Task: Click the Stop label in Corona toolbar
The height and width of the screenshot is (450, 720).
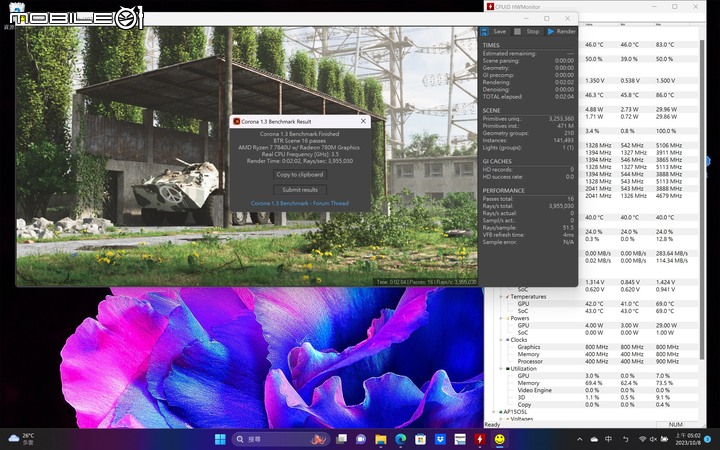Action: (x=533, y=31)
